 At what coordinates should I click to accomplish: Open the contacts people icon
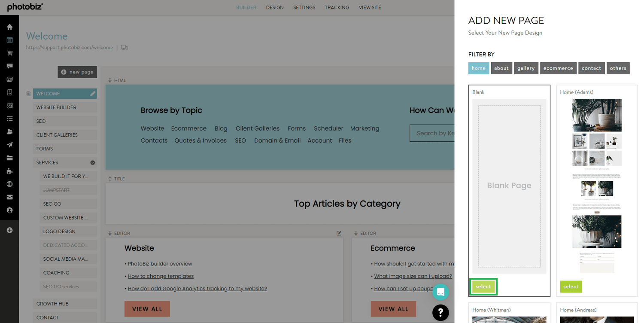point(9,132)
